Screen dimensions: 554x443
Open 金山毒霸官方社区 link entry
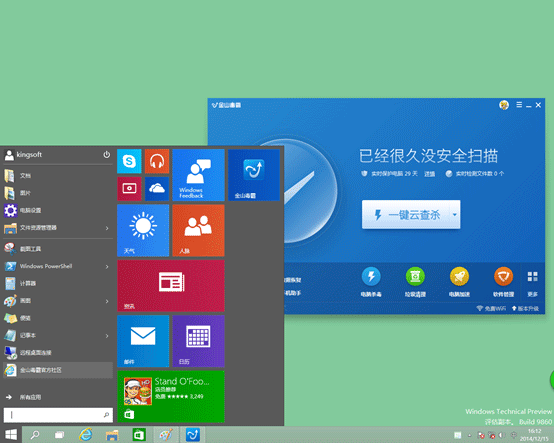pyautogui.click(x=58, y=370)
